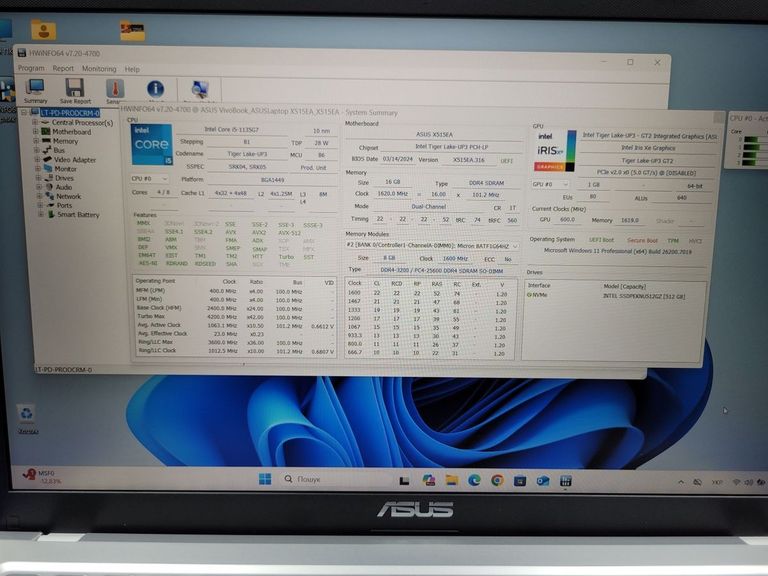Close the System Summary window
Image resolution: width=768 pixels, height=576 pixels.
pos(718,117)
